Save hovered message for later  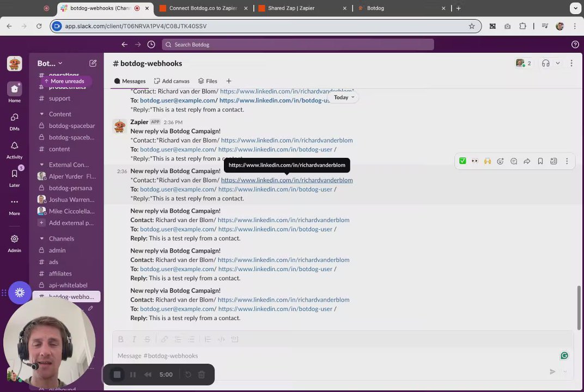540,161
